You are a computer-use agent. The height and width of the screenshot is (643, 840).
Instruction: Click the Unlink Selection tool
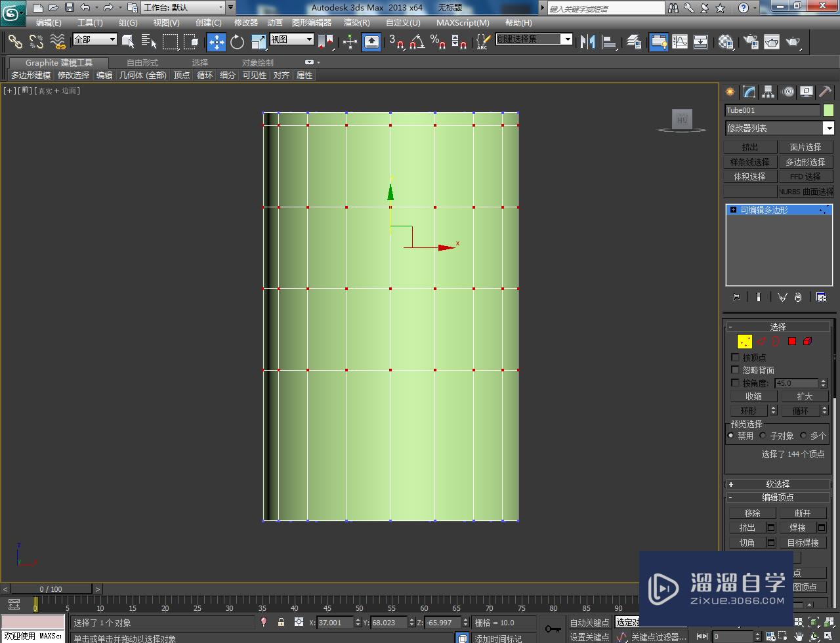(x=37, y=41)
